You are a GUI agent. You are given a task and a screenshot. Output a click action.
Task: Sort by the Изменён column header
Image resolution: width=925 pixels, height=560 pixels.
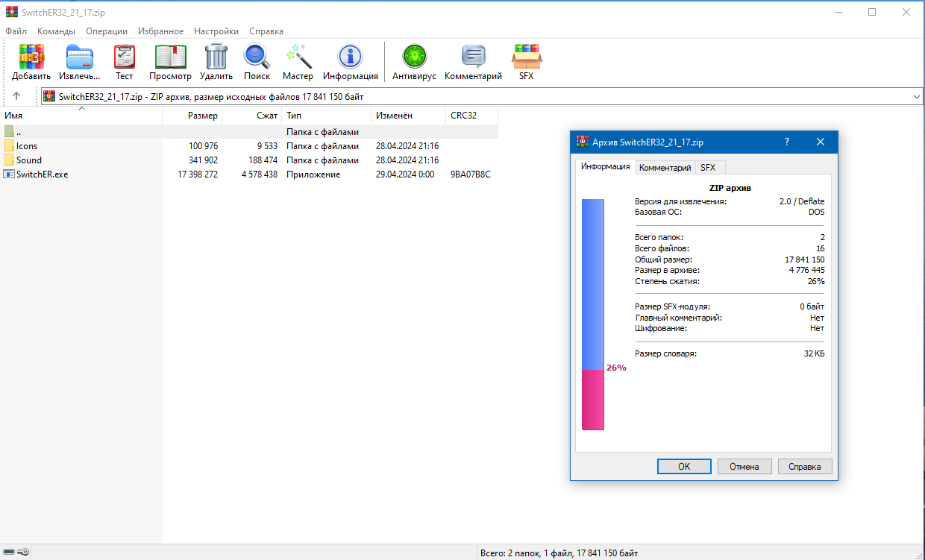(x=408, y=116)
